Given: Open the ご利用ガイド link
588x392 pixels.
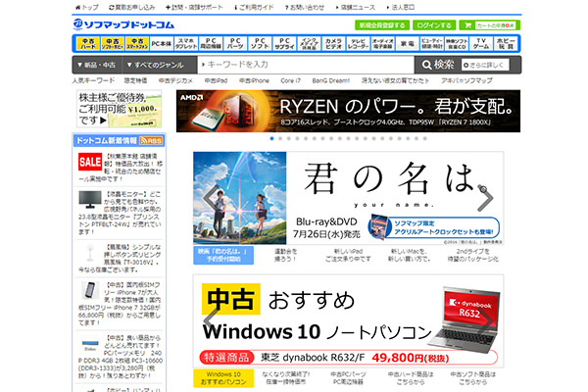Looking at the screenshot, I should (x=254, y=7).
